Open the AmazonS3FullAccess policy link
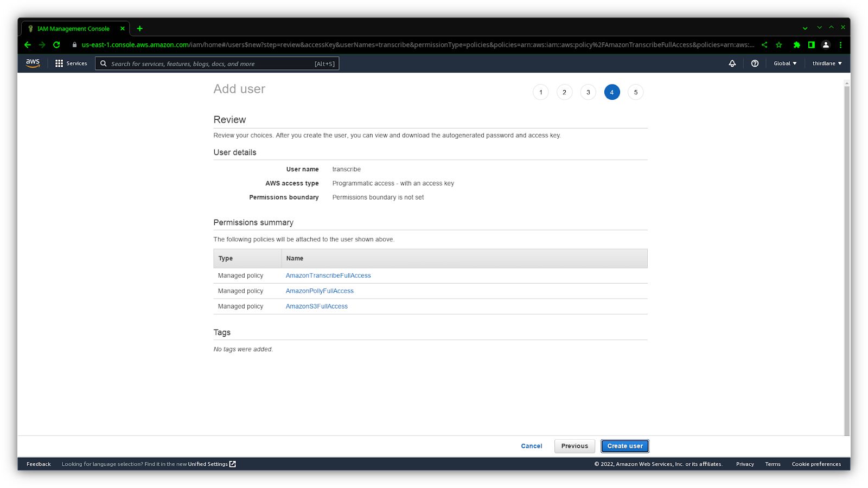Image resolution: width=868 pixels, height=488 pixels. (317, 306)
